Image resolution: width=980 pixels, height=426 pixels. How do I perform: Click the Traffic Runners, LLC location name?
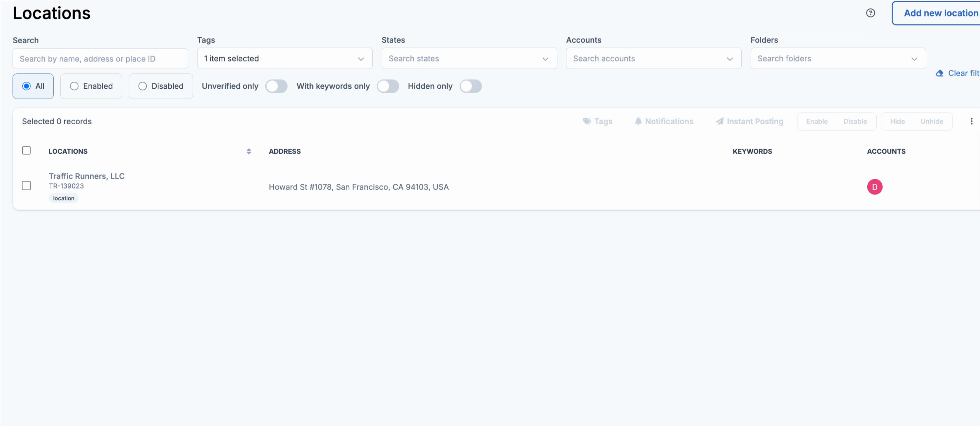point(86,176)
